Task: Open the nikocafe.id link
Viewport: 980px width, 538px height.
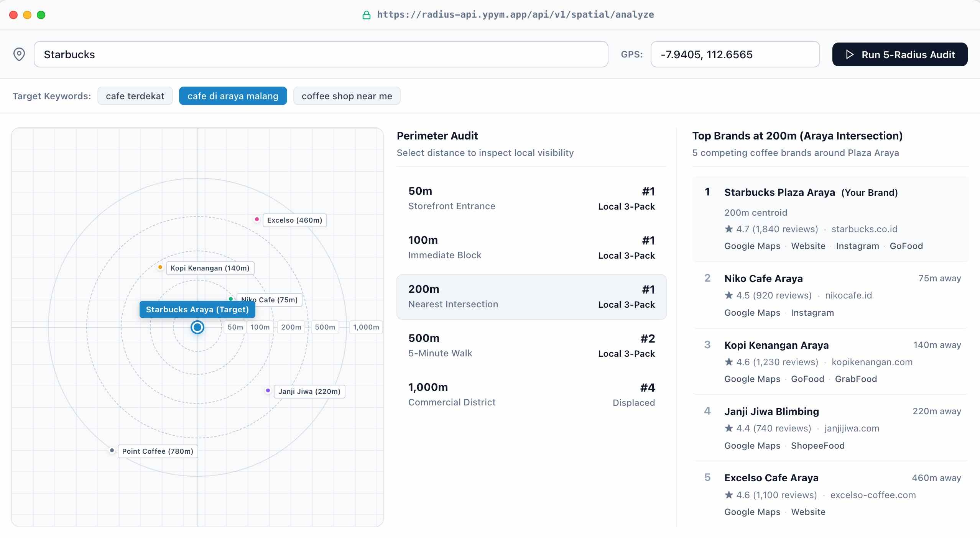Action: click(848, 295)
